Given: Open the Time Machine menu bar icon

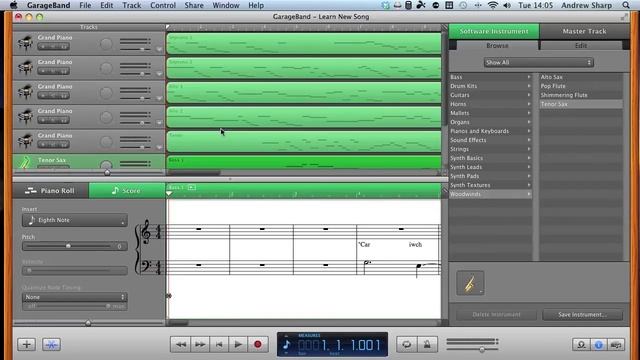Looking at the screenshot, I should pos(463,5).
